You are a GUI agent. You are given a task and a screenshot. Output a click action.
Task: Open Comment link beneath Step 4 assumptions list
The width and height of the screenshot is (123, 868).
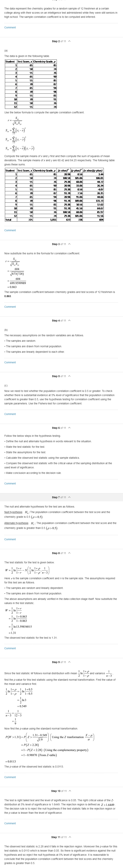(10, 363)
